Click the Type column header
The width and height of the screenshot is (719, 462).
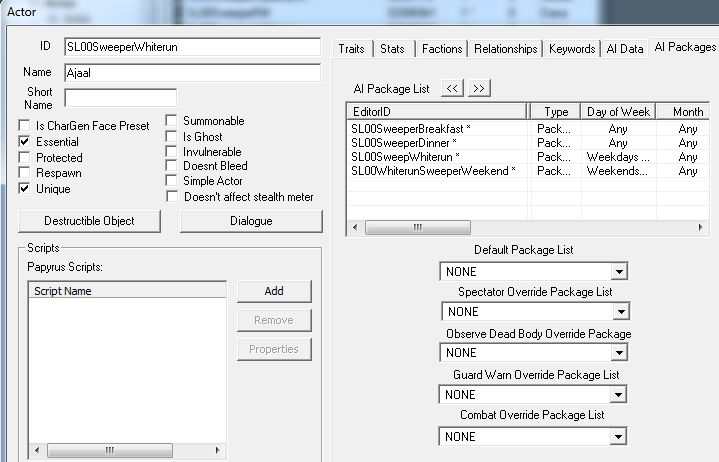point(556,112)
